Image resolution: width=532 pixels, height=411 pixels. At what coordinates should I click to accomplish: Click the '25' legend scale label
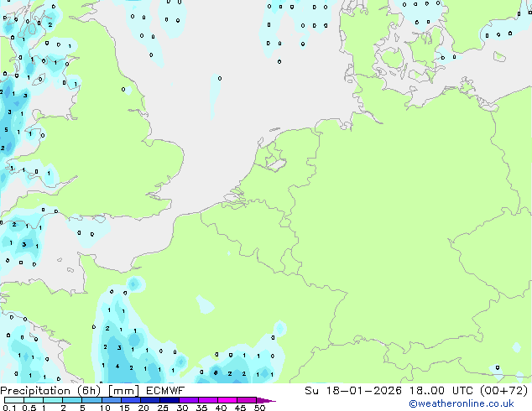(x=163, y=408)
